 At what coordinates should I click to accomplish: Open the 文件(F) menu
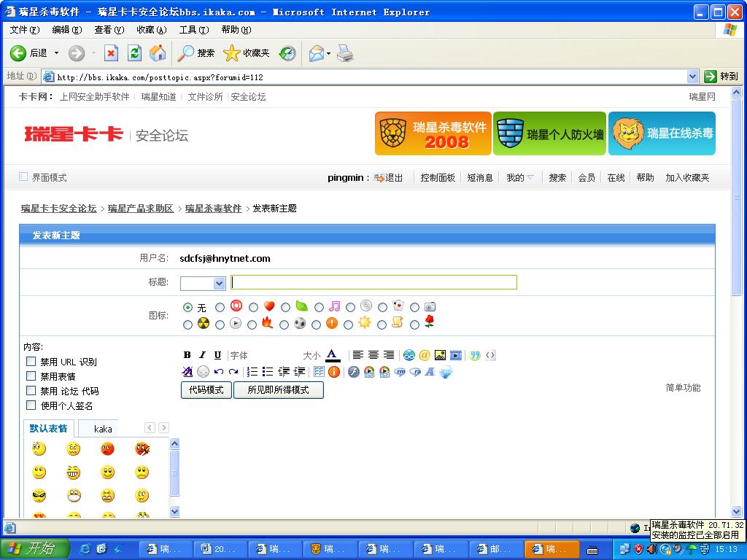pos(25,29)
